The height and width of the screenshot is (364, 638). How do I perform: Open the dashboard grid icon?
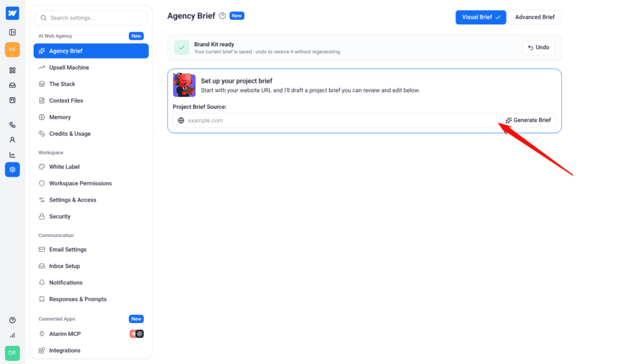coord(12,70)
